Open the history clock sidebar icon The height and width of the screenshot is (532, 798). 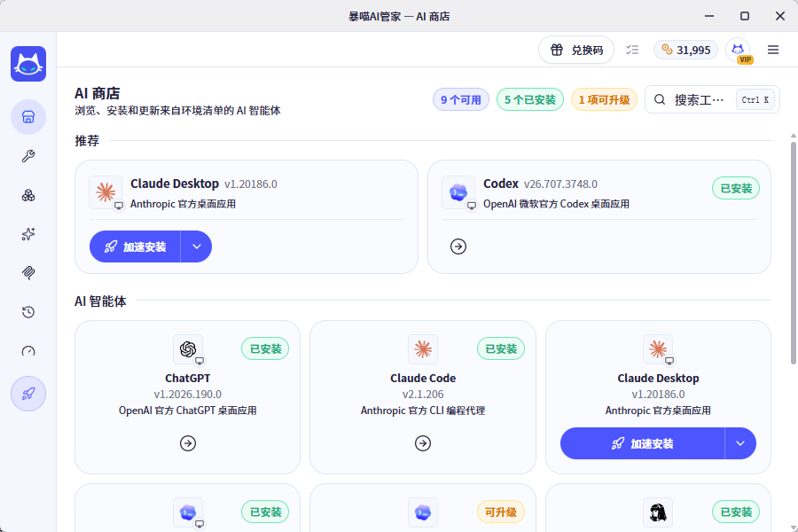click(28, 312)
